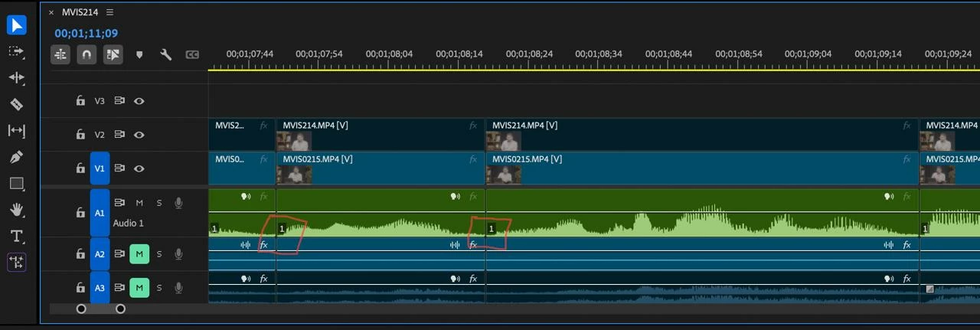The image size is (980, 330).
Task: Select the MVIS214 sequence tab
Action: 80,12
